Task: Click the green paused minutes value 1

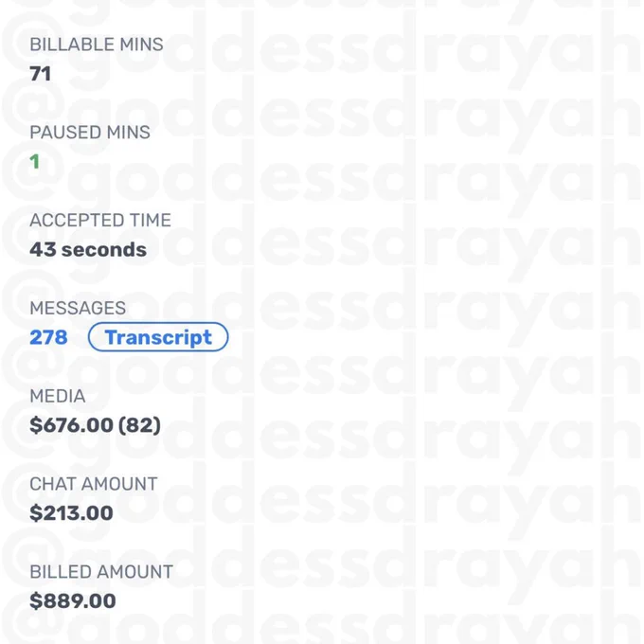Action: (x=35, y=161)
